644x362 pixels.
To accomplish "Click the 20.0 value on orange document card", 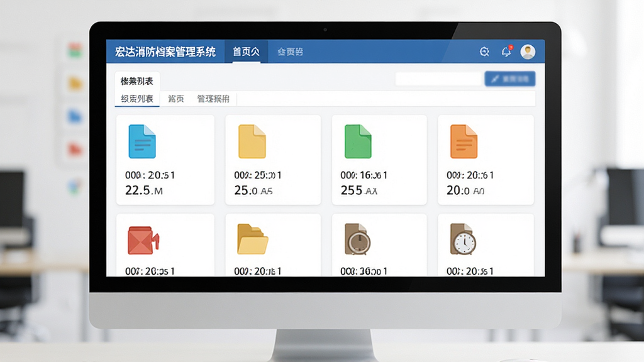I will pyautogui.click(x=458, y=190).
